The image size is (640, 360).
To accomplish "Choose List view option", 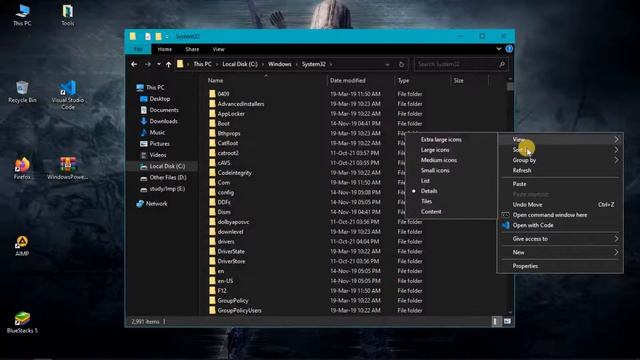I will click(425, 180).
